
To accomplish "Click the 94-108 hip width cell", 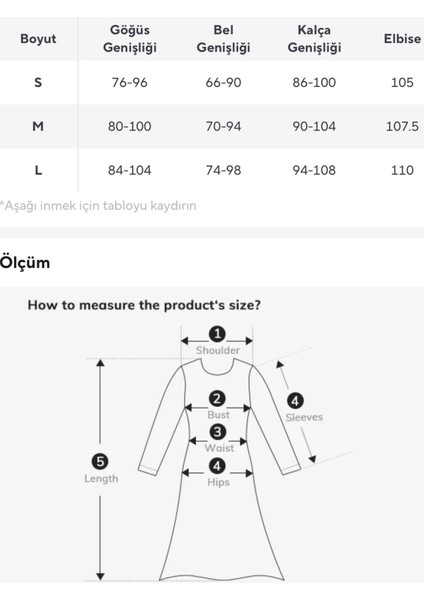I will pyautogui.click(x=314, y=170).
